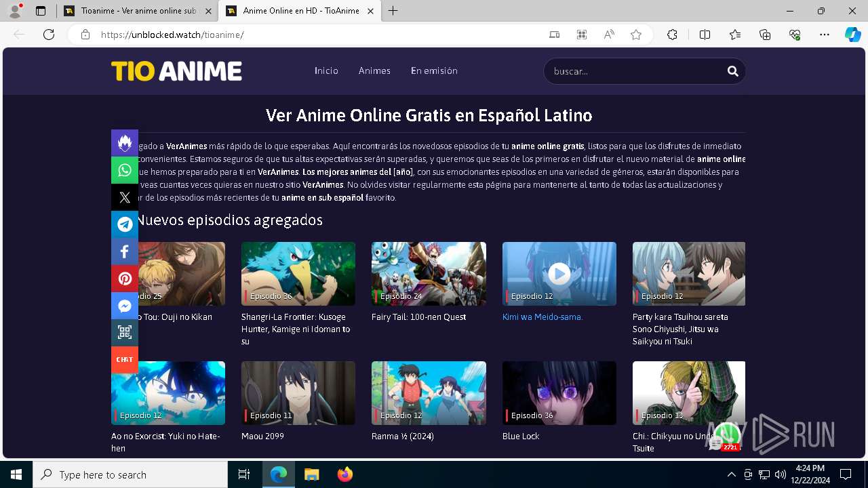
Task: Switch to Tioanime - Ver anime online tab
Action: pos(138,11)
